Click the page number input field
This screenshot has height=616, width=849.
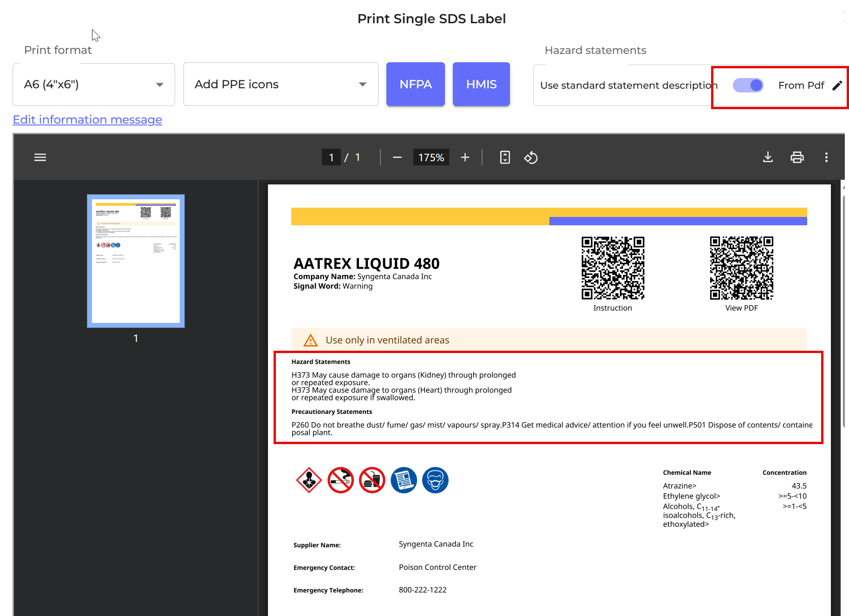point(331,157)
